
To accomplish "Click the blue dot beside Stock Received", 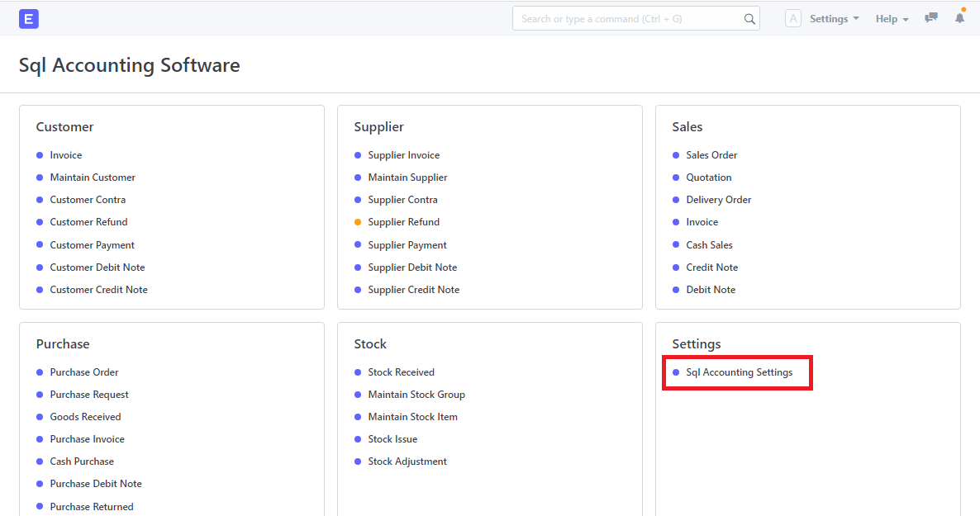I will [358, 372].
